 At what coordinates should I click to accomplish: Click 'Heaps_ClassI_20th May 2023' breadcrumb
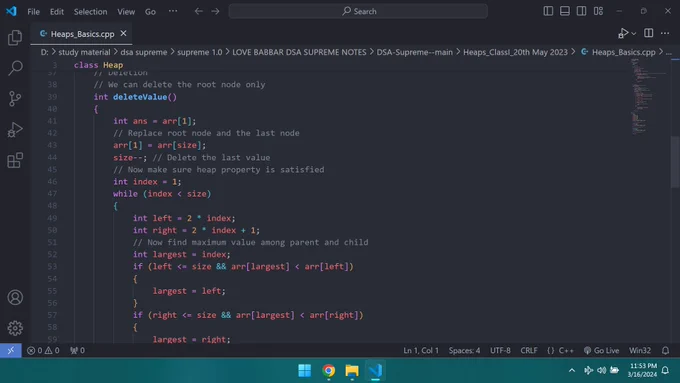515,52
